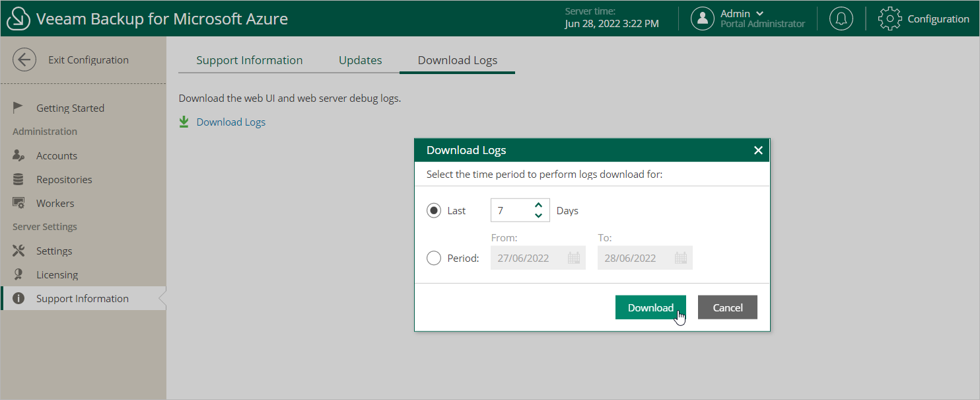Click the Administration section heading
980x400 pixels.
click(45, 132)
